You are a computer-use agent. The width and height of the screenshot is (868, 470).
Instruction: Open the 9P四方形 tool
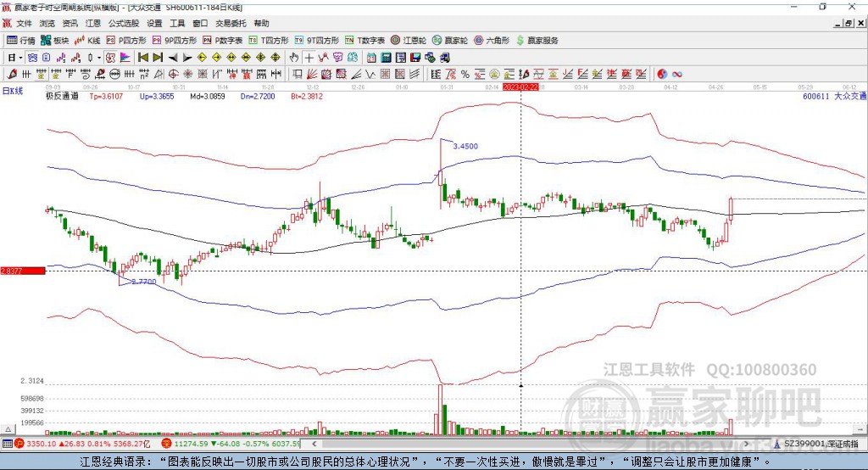[175, 41]
